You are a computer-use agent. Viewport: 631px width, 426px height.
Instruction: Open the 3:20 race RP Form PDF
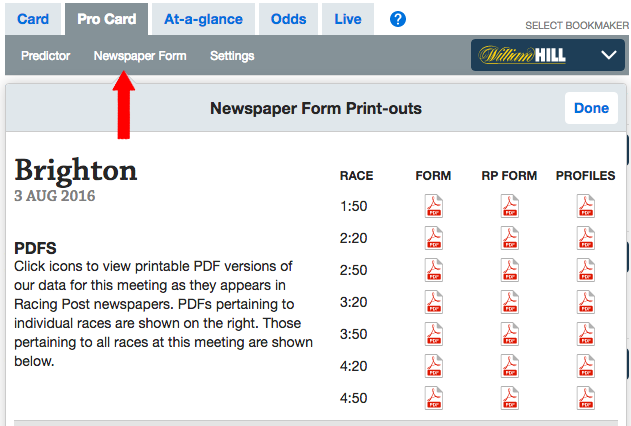(x=509, y=302)
